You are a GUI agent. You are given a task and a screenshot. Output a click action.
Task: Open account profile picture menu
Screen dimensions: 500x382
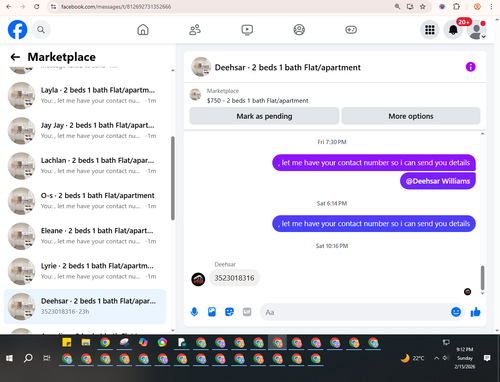click(476, 30)
